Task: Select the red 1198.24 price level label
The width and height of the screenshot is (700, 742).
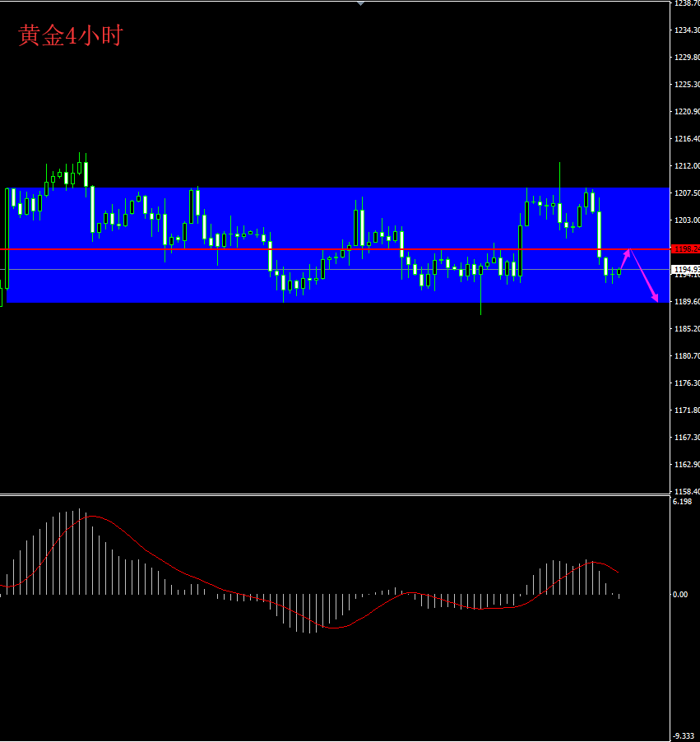Action: (x=686, y=249)
